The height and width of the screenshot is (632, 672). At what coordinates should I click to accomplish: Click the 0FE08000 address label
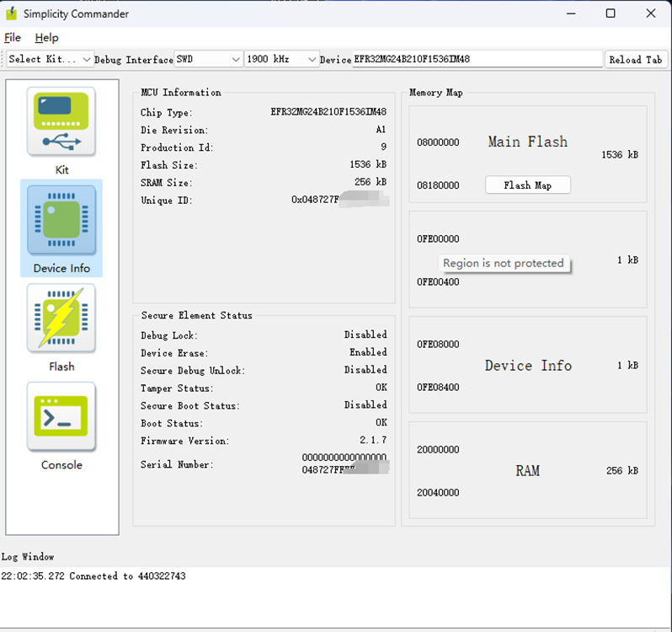pos(438,345)
